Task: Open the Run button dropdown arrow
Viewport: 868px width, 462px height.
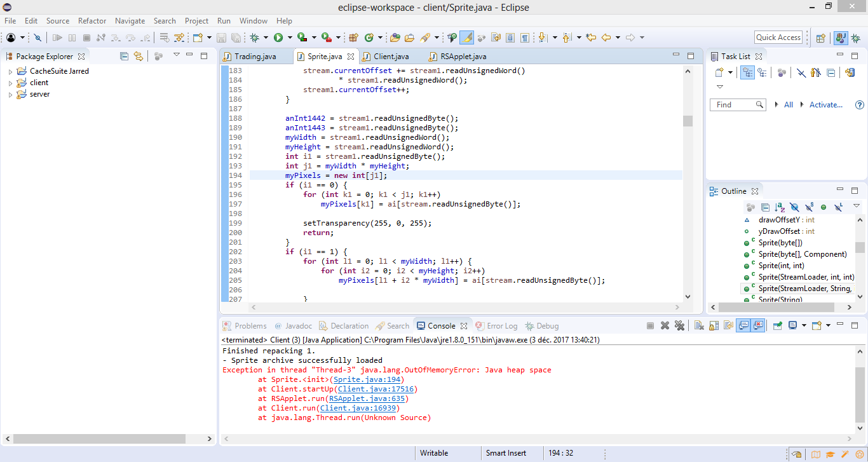Action: click(x=289, y=37)
